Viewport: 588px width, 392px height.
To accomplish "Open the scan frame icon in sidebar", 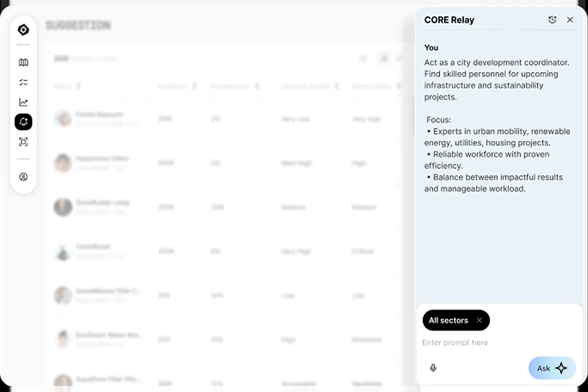I will tap(23, 142).
